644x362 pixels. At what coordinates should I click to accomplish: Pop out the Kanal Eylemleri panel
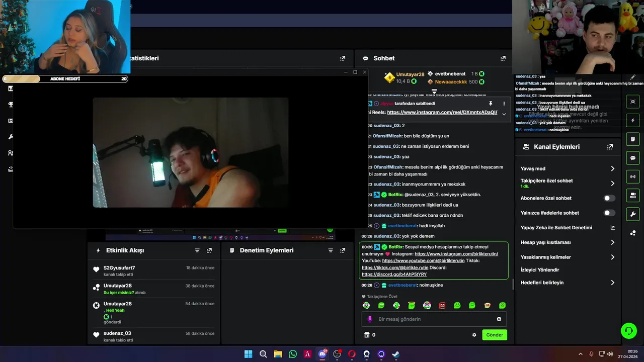610,147
